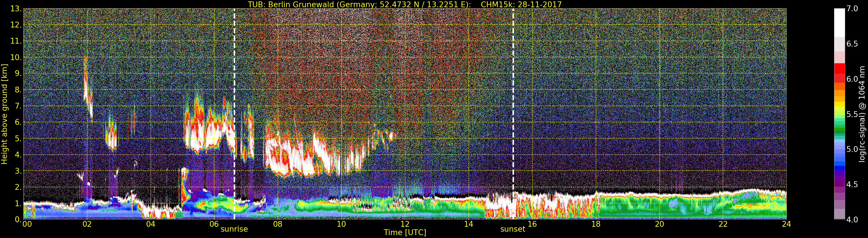The width and height of the screenshot is (868, 238).
Task: Click the sunrise label under the time axis
Action: coord(234,229)
